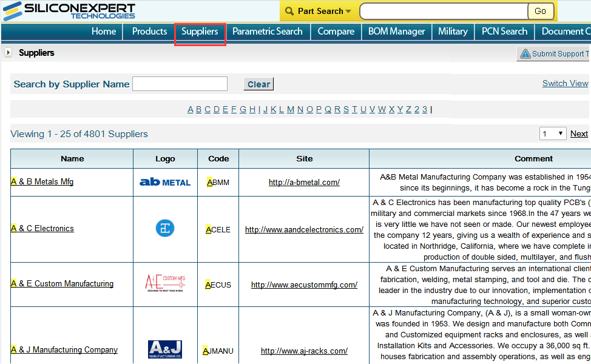
Task: Filter suppliers by digit 2
Action: coord(416,109)
